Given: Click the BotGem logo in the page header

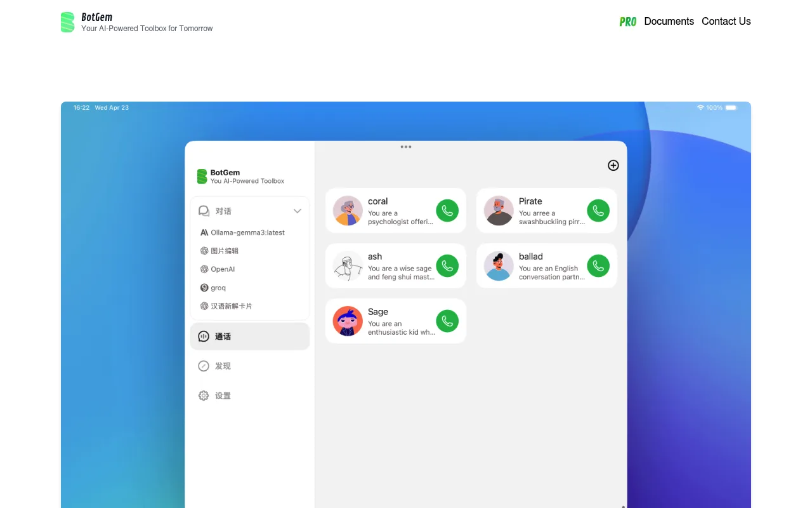Looking at the screenshot, I should (x=67, y=22).
